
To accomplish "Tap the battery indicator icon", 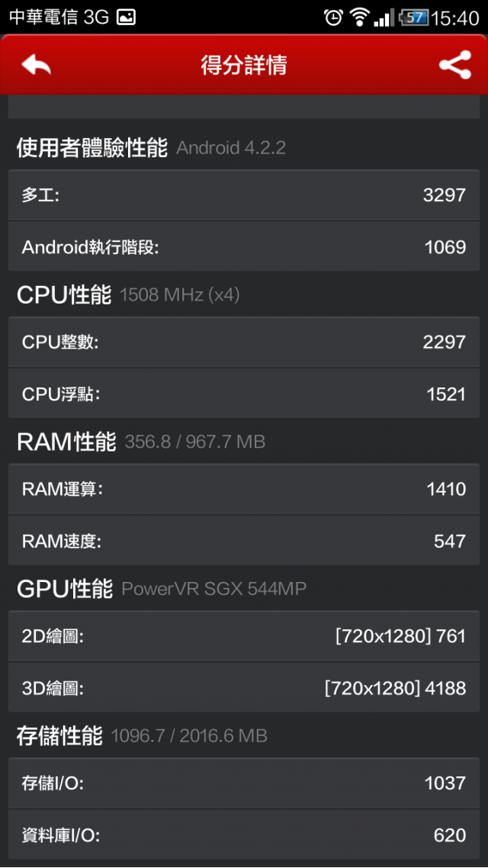I will click(414, 18).
